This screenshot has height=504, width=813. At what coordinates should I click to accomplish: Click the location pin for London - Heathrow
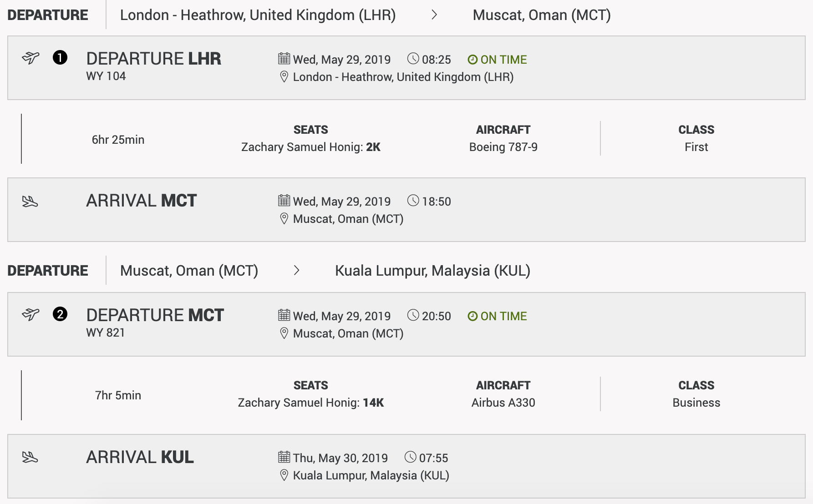(x=284, y=76)
